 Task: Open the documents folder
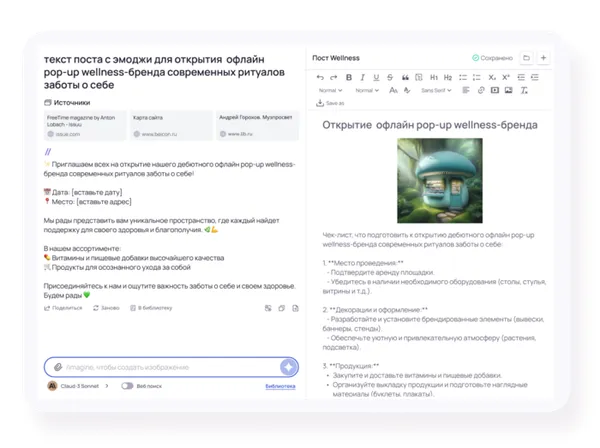(x=527, y=58)
